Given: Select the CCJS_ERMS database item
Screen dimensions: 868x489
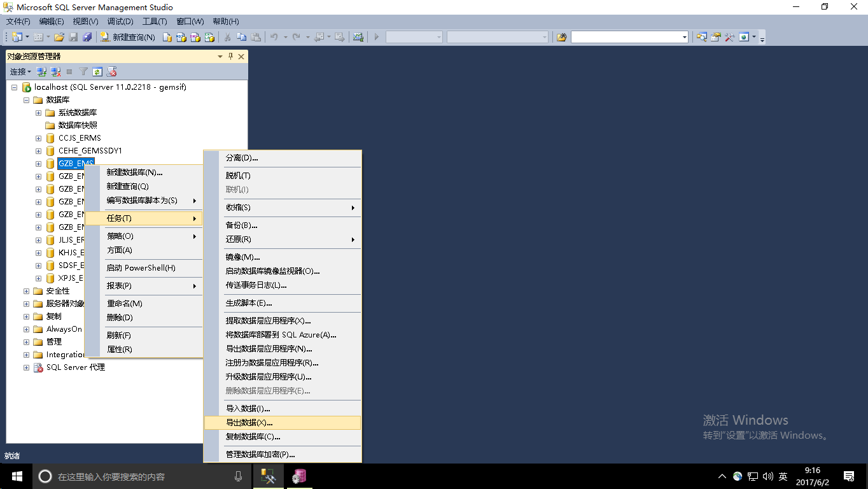Looking at the screenshot, I should [x=80, y=138].
